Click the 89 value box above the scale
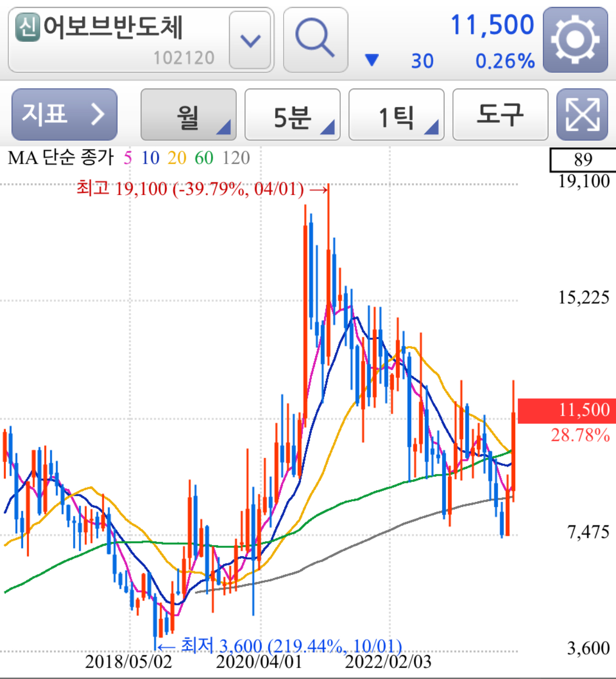This screenshot has width=616, height=679. click(584, 160)
